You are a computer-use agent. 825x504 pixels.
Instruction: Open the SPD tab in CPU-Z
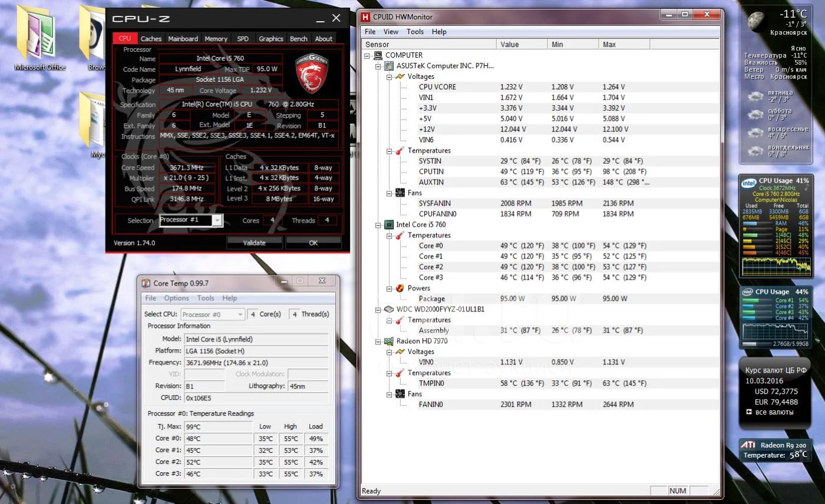pos(243,39)
